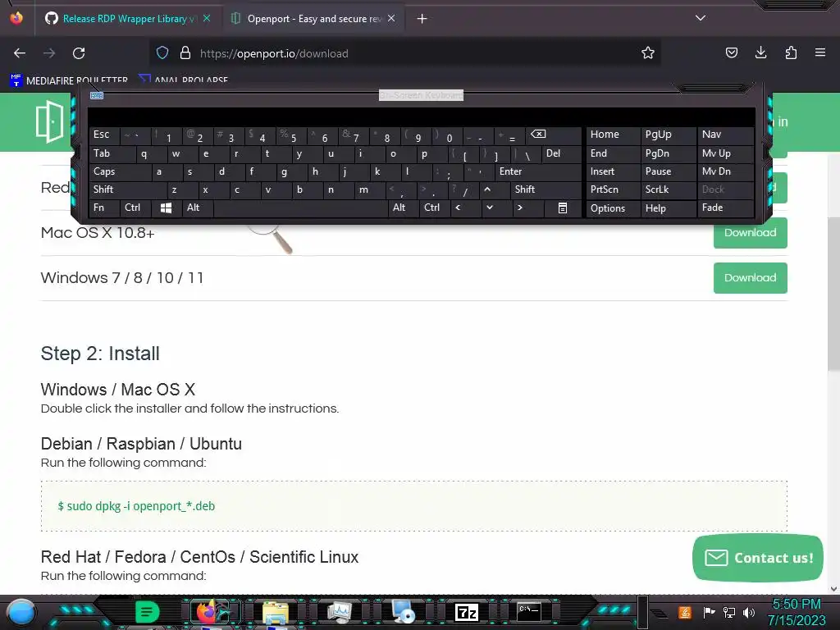Click the volume speaker tray icon
The height and width of the screenshot is (630, 840).
[x=749, y=612]
